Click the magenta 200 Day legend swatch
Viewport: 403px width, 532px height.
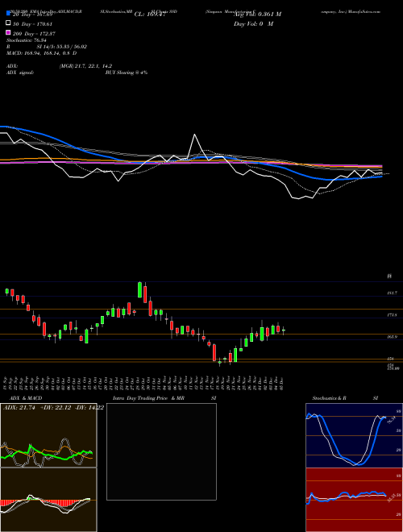(8, 32)
